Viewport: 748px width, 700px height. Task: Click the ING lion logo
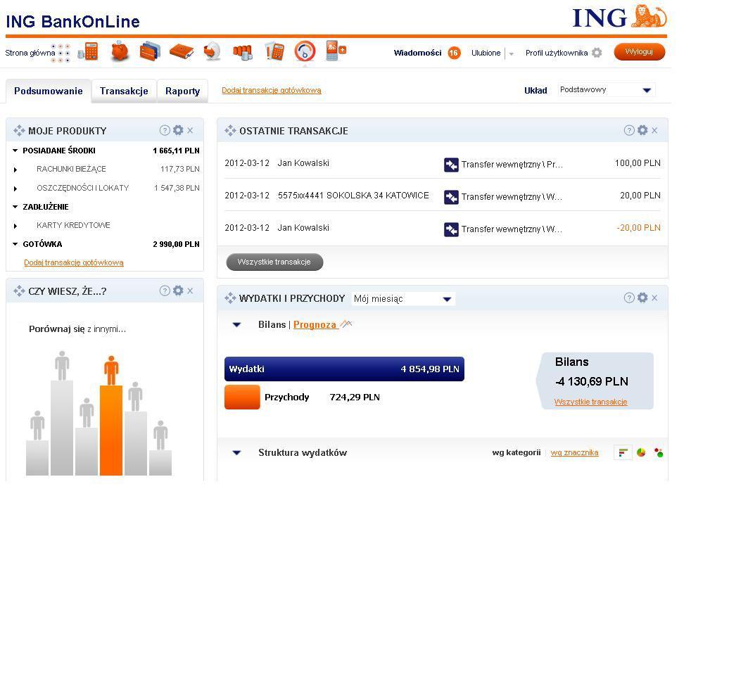point(648,17)
